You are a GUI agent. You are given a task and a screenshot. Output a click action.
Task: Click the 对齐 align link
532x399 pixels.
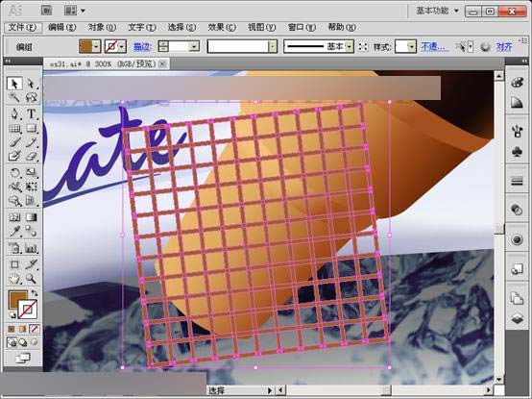(x=504, y=47)
